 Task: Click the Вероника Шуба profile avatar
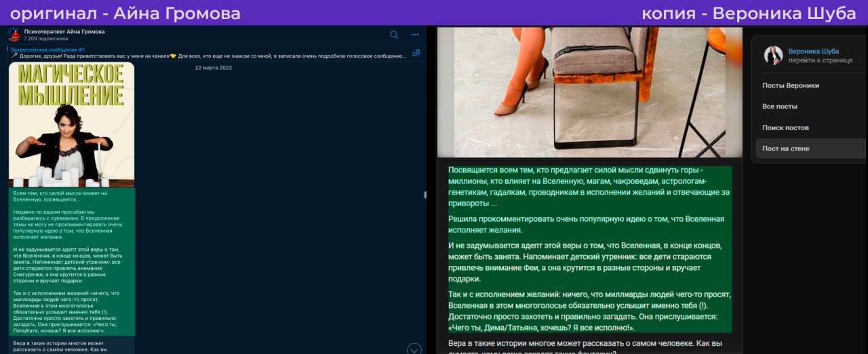coord(773,56)
